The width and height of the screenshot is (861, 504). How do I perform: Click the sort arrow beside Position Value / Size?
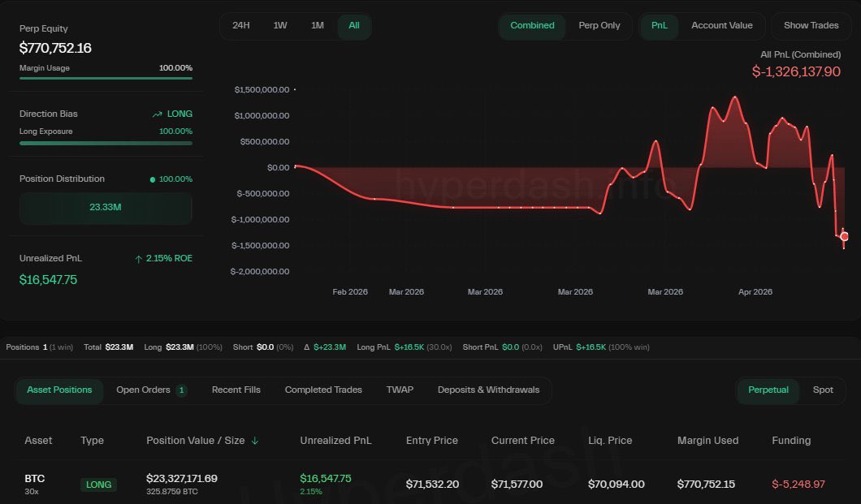255,441
